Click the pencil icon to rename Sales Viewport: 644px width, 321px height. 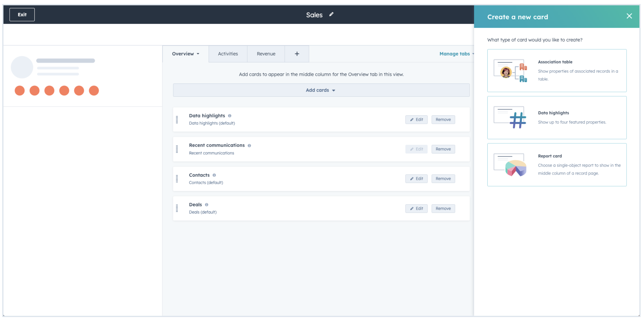332,14
